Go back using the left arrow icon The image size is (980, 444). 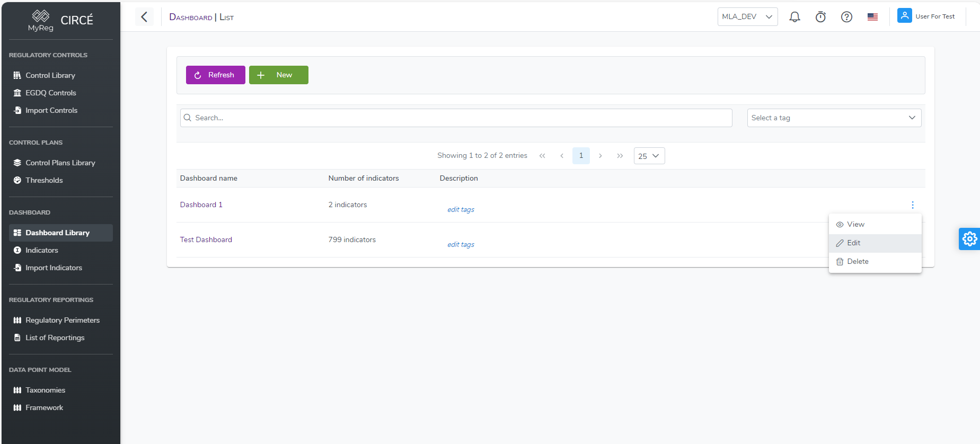(x=144, y=17)
